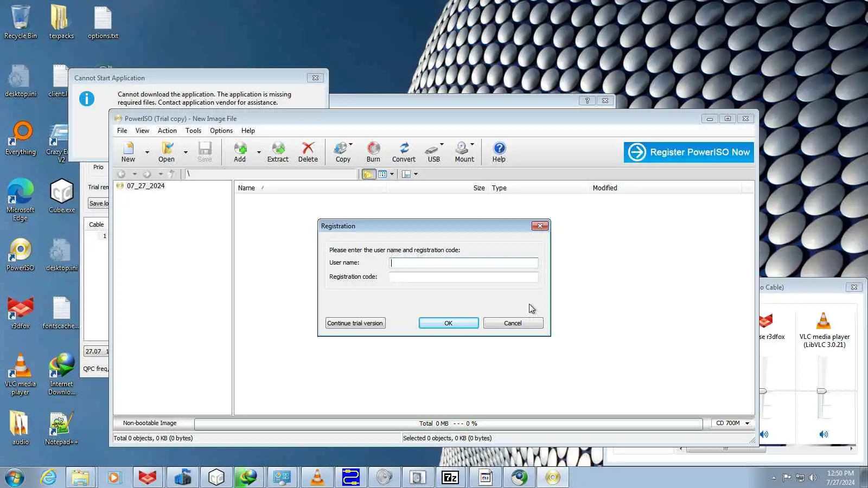Click the New image toolbar icon
The image size is (868, 488).
coord(128,152)
